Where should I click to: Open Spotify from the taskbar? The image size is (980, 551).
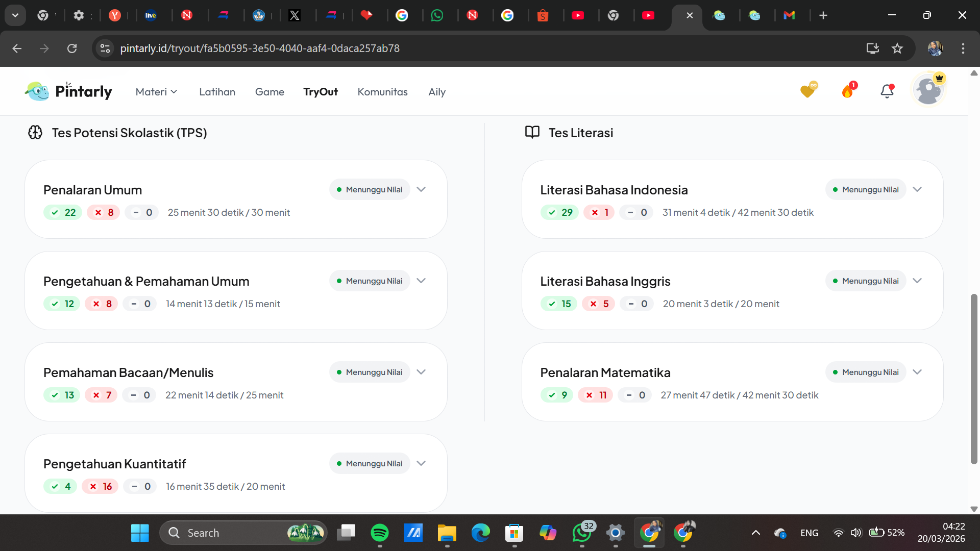(x=379, y=533)
